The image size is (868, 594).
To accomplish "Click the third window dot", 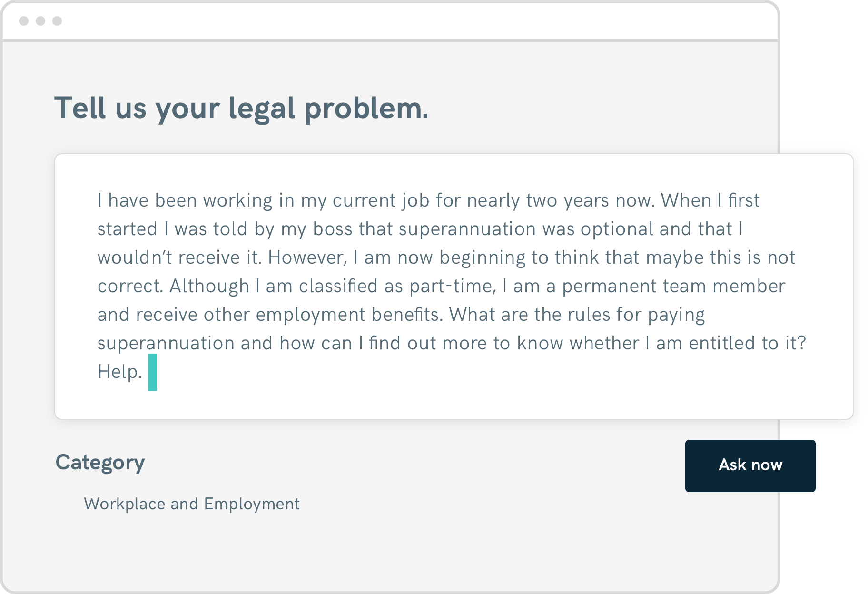I will 57,21.
